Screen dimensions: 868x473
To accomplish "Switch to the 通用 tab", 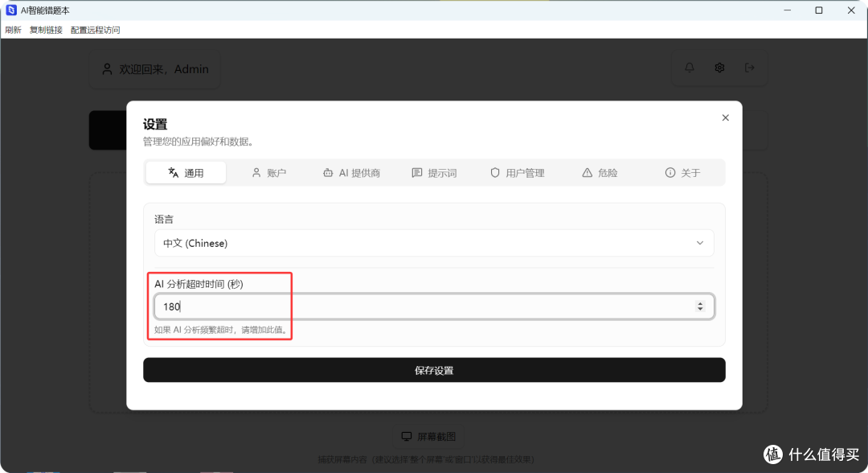I will pos(186,173).
